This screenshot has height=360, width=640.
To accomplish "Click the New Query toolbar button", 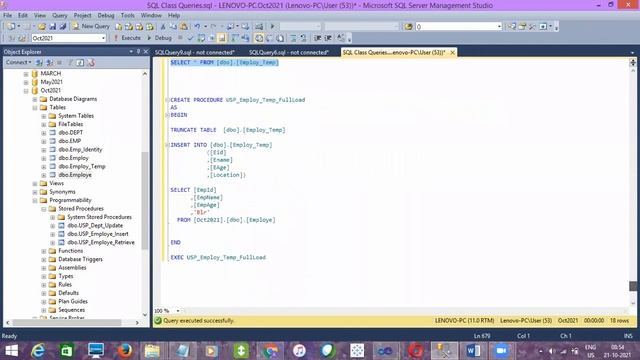I will 91,26.
